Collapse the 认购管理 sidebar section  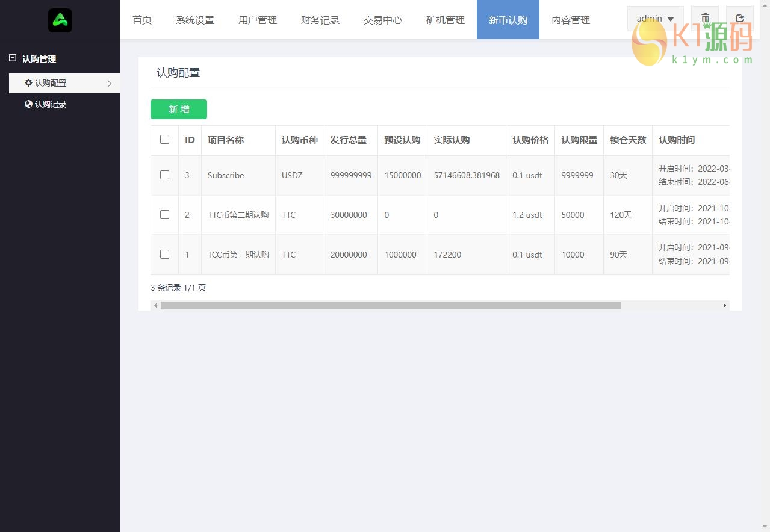click(13, 58)
